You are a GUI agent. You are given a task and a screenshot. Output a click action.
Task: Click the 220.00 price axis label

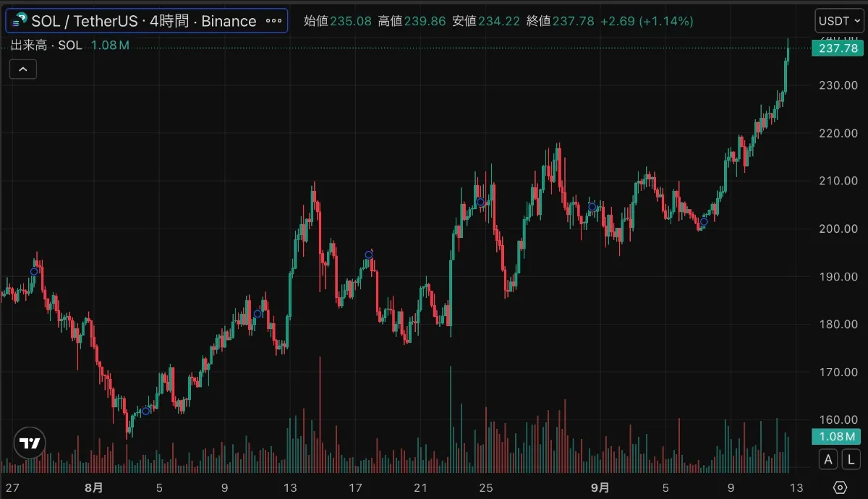tap(839, 133)
